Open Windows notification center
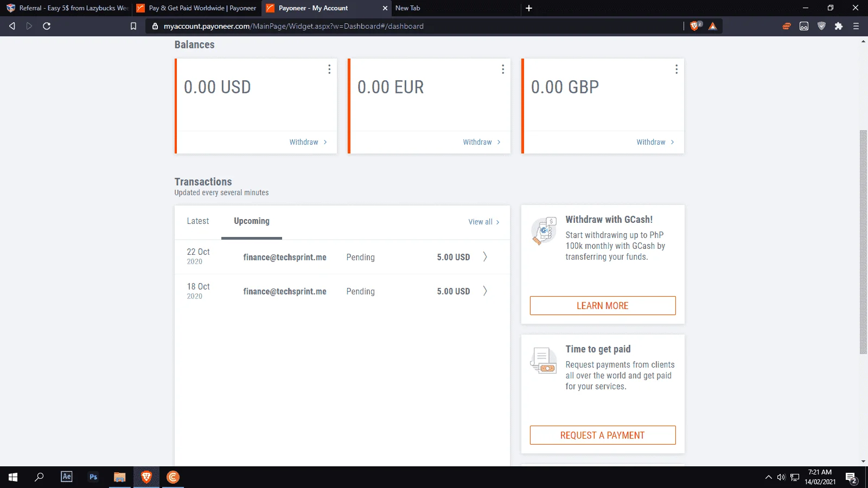 coord(851,478)
